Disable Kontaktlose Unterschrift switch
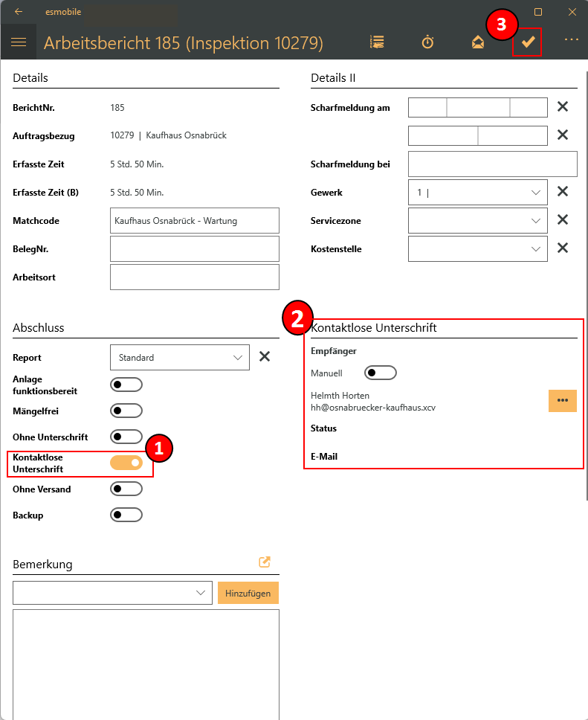The image size is (588, 720). tap(126, 463)
